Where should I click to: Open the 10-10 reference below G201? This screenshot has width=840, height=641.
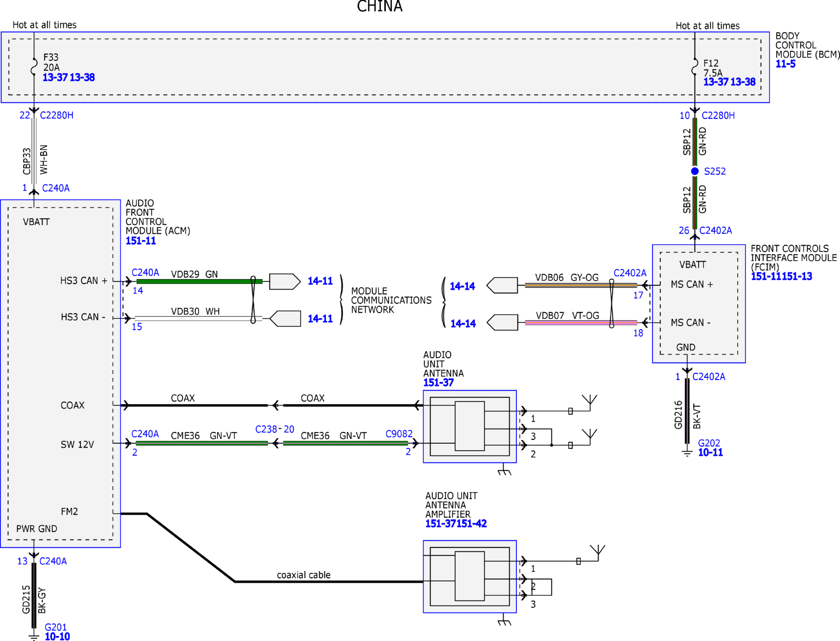[57, 636]
